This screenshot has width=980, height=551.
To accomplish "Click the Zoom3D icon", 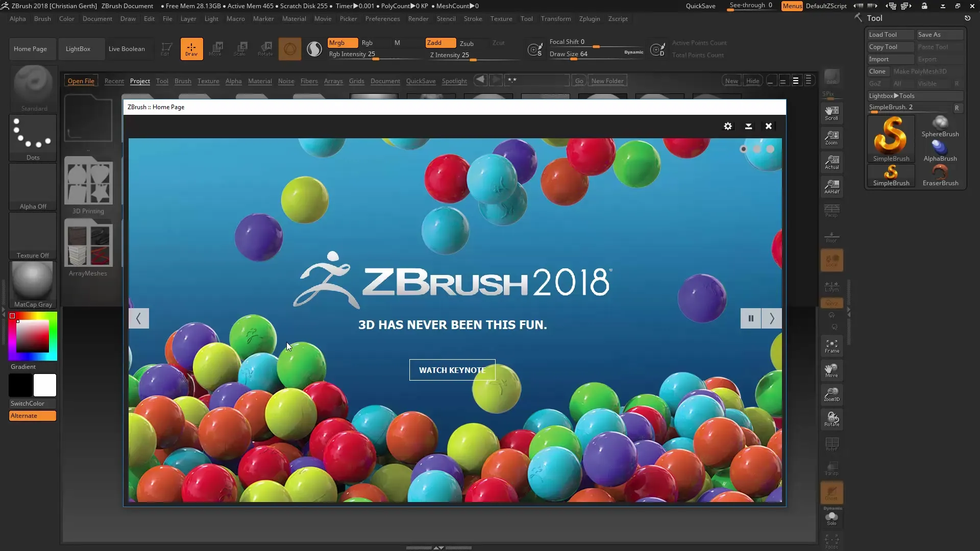I will coord(831,395).
